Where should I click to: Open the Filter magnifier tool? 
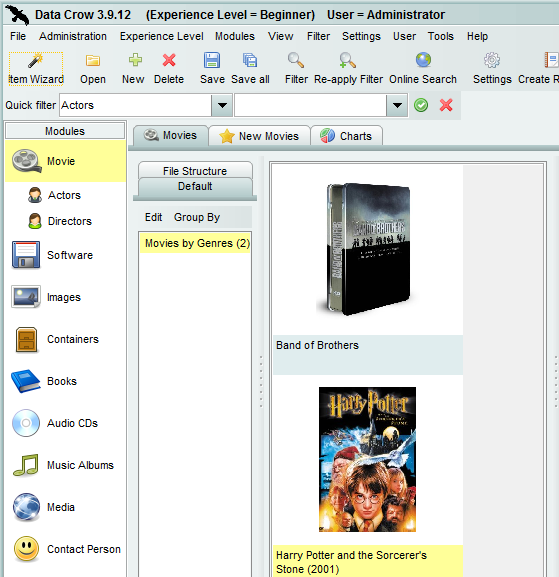[296, 69]
